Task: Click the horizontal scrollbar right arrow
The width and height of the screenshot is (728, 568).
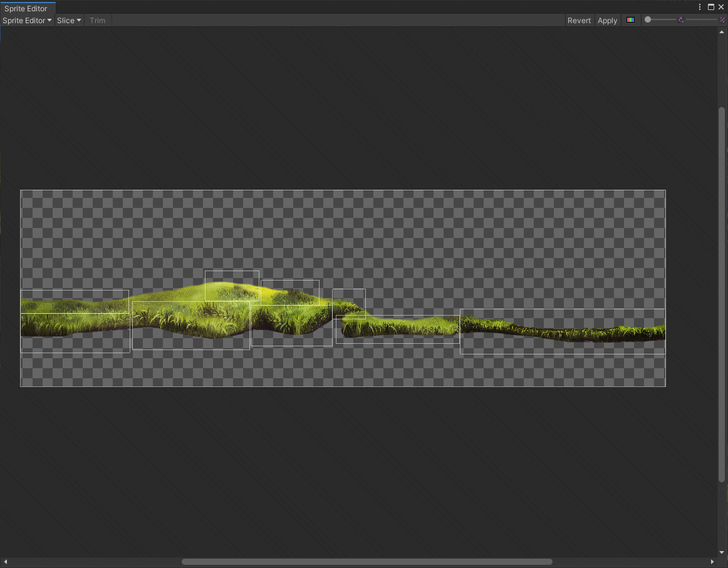Action: [x=711, y=562]
